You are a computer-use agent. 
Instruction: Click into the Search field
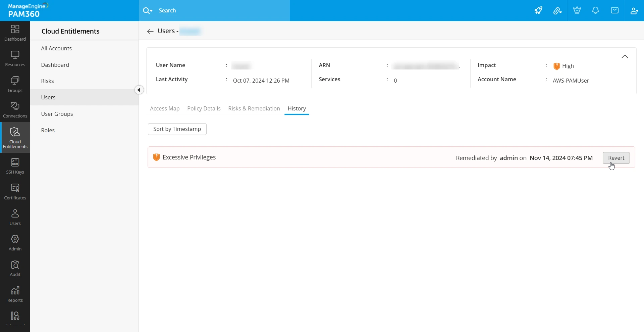221,11
